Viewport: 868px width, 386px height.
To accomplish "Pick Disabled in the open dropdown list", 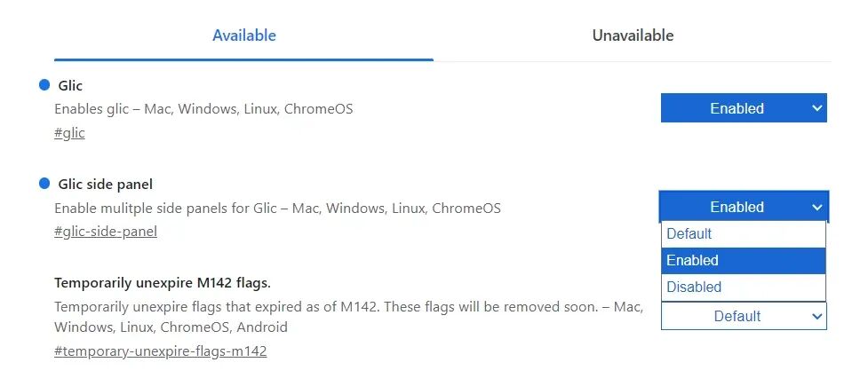I will click(694, 288).
